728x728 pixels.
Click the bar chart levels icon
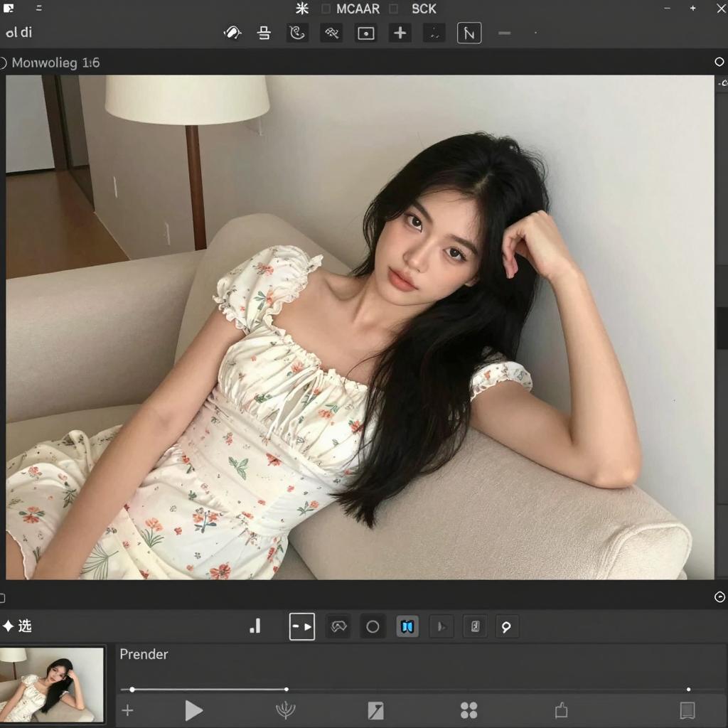(255, 626)
